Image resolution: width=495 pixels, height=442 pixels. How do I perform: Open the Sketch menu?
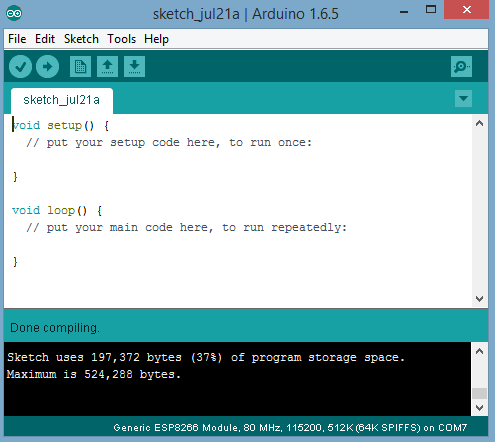81,39
